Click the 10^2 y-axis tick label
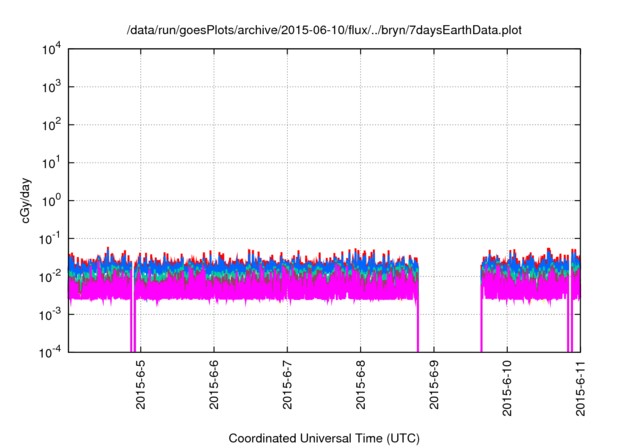The width and height of the screenshot is (640, 448). 51,125
